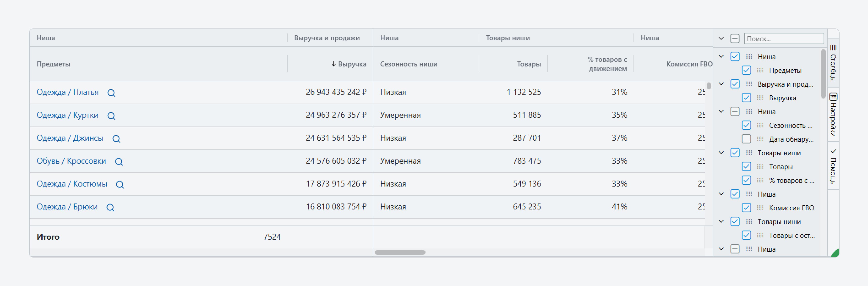Uncheck the Товары column checkbox
The width and height of the screenshot is (868, 286).
pos(746,167)
